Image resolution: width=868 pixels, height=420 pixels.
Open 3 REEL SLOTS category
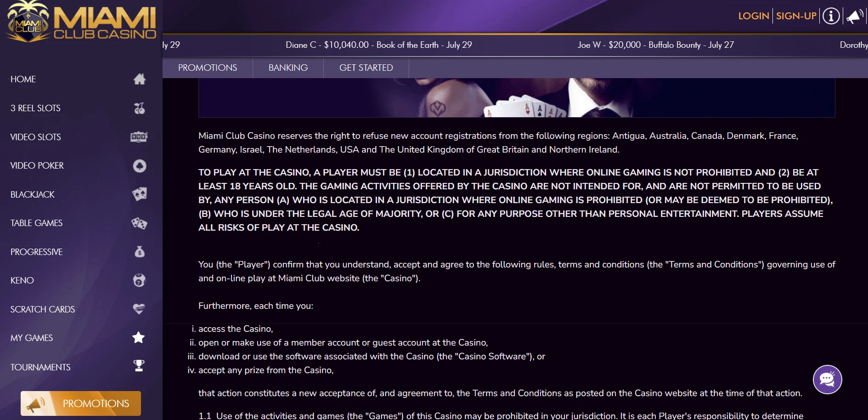(x=35, y=108)
